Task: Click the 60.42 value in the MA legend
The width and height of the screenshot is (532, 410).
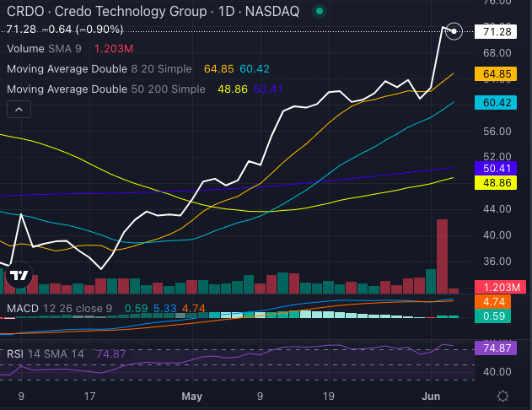Action: tap(255, 69)
